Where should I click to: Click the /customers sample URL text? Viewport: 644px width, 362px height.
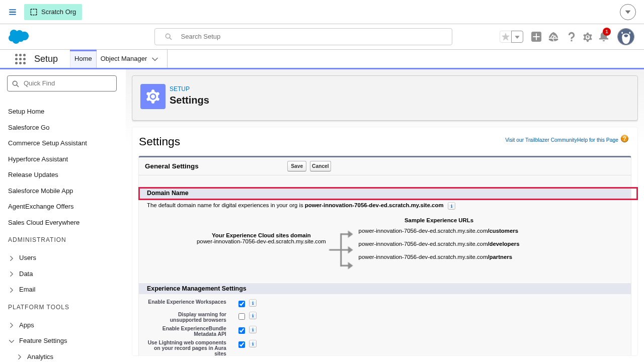tap(438, 231)
